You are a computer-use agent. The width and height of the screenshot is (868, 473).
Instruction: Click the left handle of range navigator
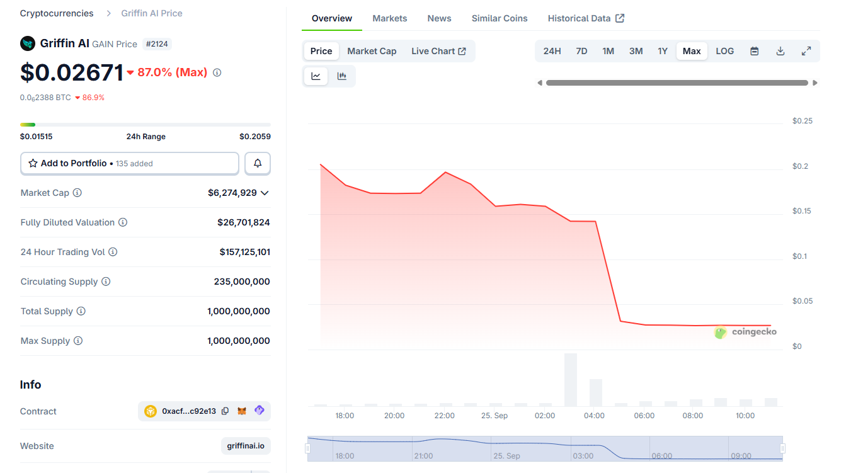point(308,448)
